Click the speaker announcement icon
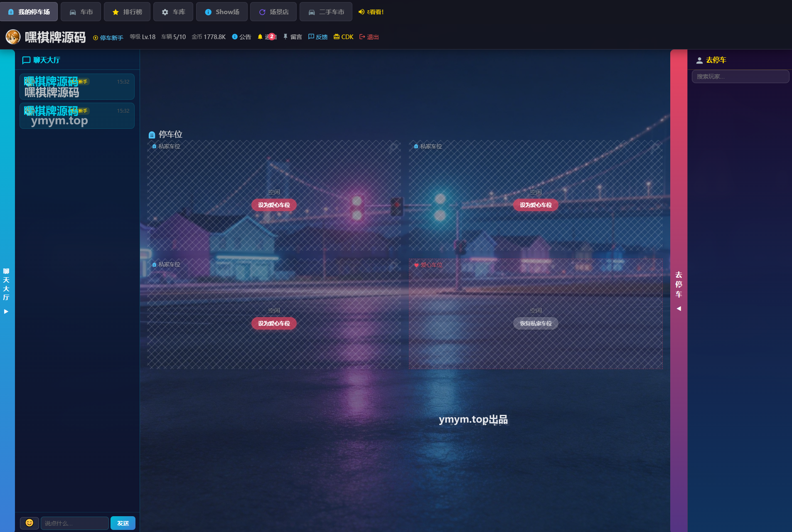The height and width of the screenshot is (532, 792). pos(361,12)
